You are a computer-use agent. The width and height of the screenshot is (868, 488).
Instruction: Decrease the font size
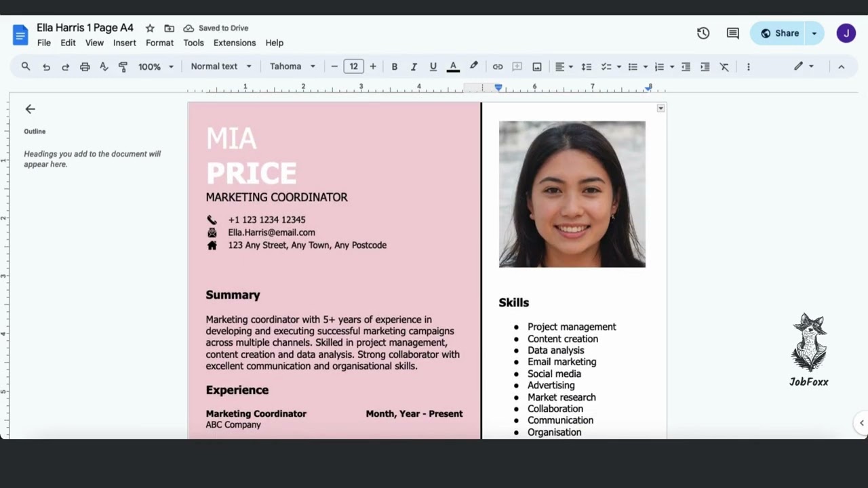click(334, 66)
